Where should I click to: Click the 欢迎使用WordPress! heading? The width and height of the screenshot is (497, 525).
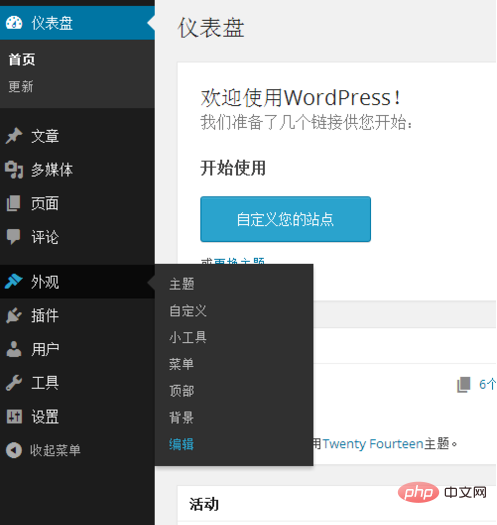click(300, 98)
